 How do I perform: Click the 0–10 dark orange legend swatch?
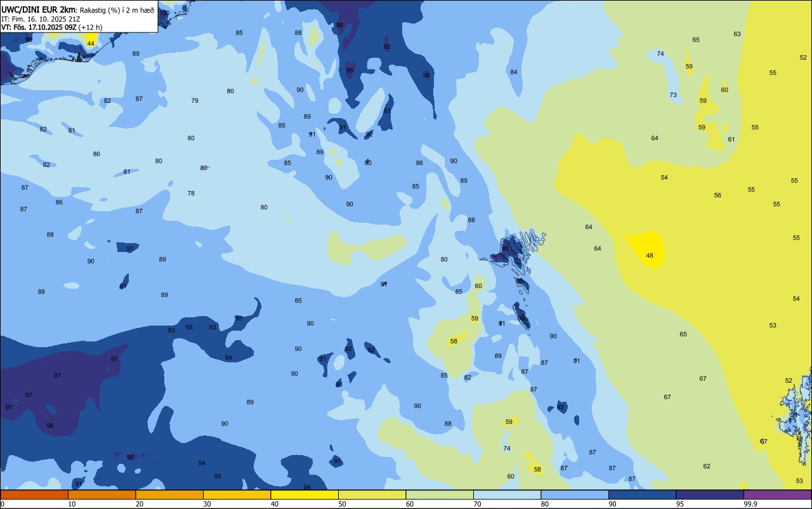pos(34,494)
